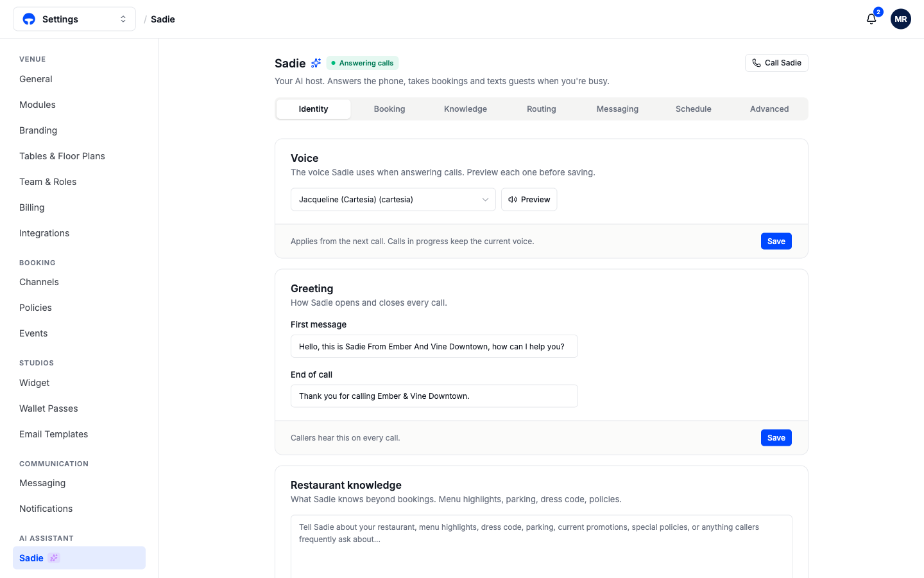Image resolution: width=924 pixels, height=578 pixels.
Task: Click the Call Sadie button
Action: [x=776, y=63]
